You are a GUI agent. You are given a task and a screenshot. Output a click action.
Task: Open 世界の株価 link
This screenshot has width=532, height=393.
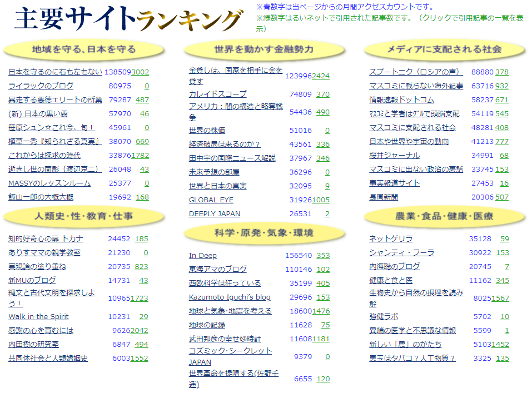pos(207,130)
